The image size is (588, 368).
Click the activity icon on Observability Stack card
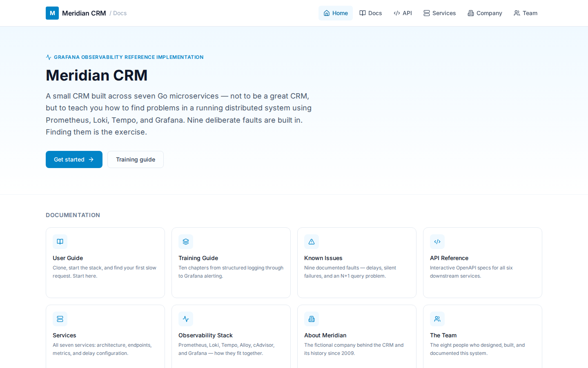(x=186, y=319)
